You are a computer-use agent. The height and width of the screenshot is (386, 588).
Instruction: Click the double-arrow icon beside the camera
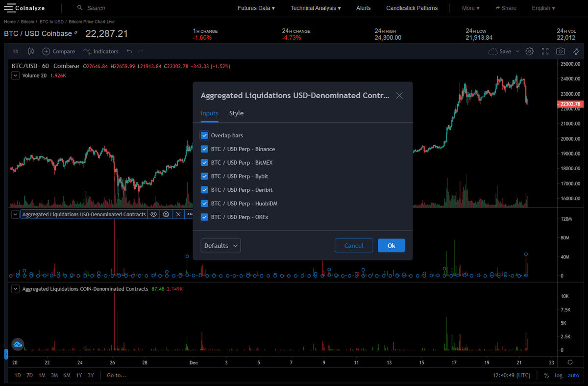pyautogui.click(x=576, y=51)
